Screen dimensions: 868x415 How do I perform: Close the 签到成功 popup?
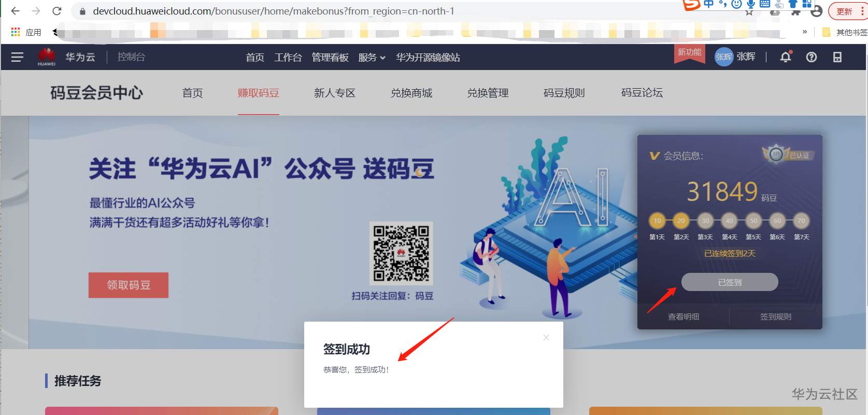pyautogui.click(x=546, y=337)
